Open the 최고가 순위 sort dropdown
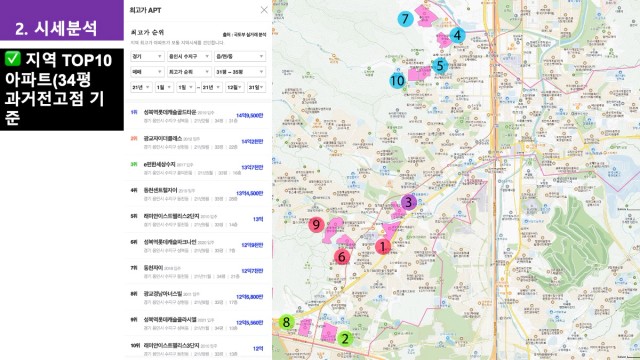640x360 pixels. (189, 72)
